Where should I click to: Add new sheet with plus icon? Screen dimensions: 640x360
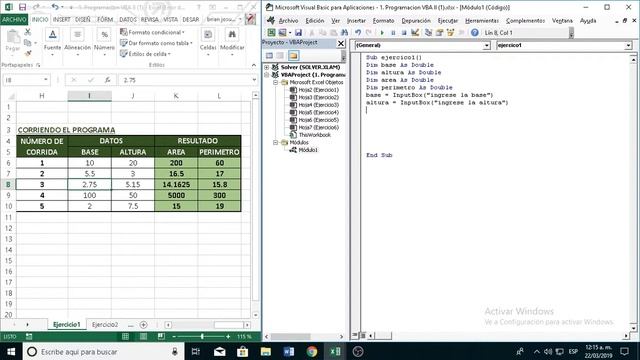tap(143, 325)
